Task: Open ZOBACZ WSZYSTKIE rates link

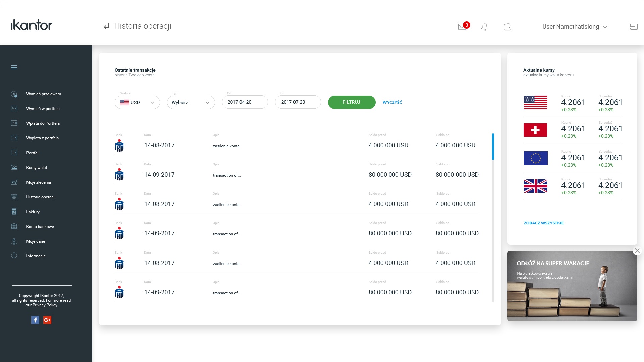Action: pyautogui.click(x=544, y=223)
